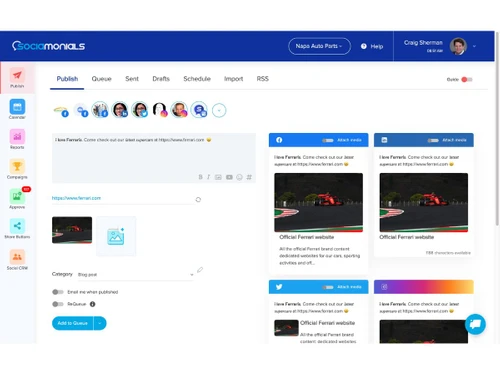
Task: Click Craig Sherman profile photo
Action: pos(458,46)
